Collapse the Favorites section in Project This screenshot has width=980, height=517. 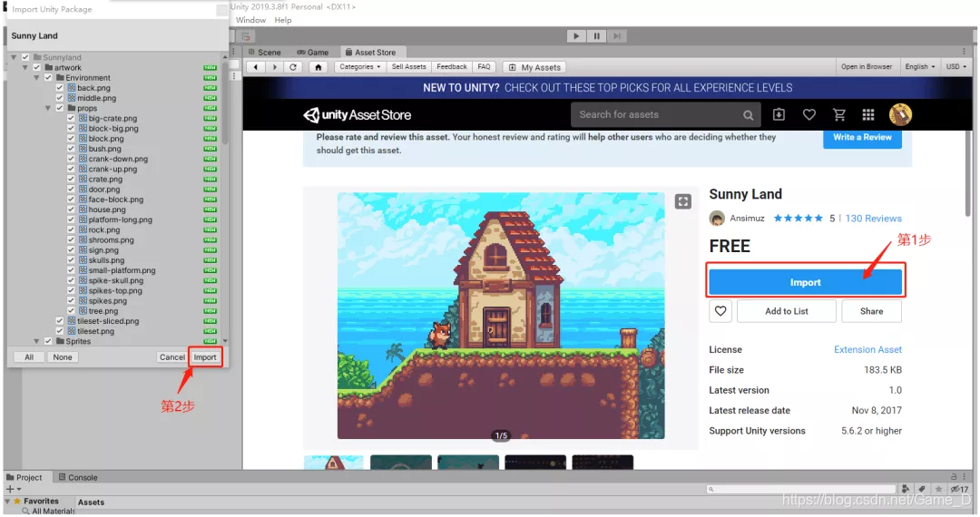coord(7,501)
